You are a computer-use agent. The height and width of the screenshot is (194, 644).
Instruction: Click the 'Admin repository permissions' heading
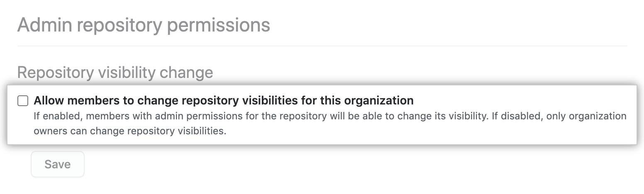point(144,25)
